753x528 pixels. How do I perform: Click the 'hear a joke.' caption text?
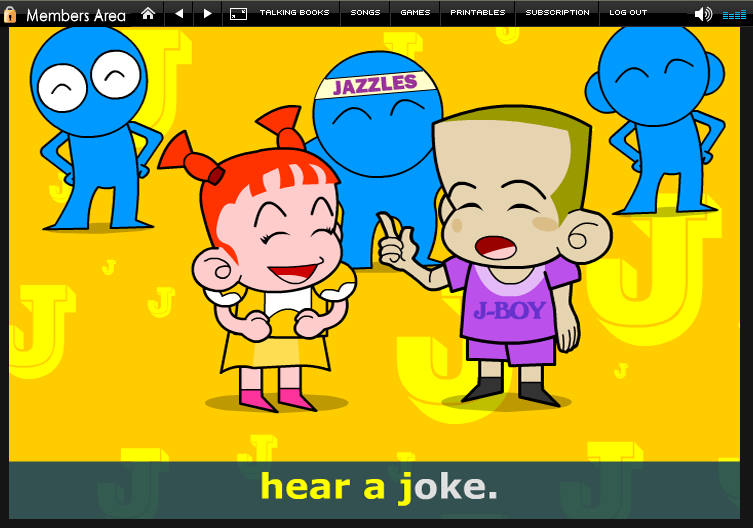pyautogui.click(x=378, y=487)
